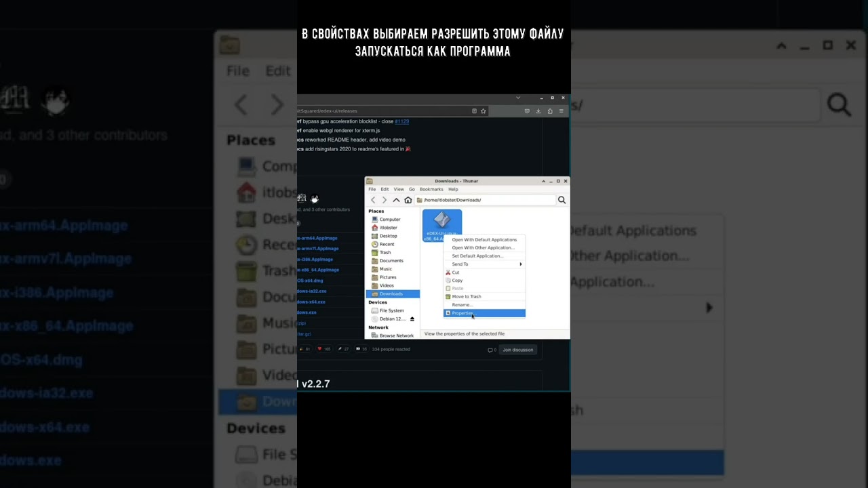The width and height of the screenshot is (868, 488).
Task: Download the ia32.exe asset link
Action: [x=312, y=291]
